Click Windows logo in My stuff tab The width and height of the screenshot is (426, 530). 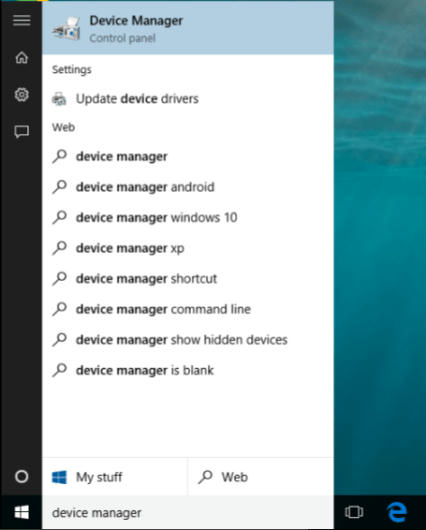pyautogui.click(x=60, y=477)
